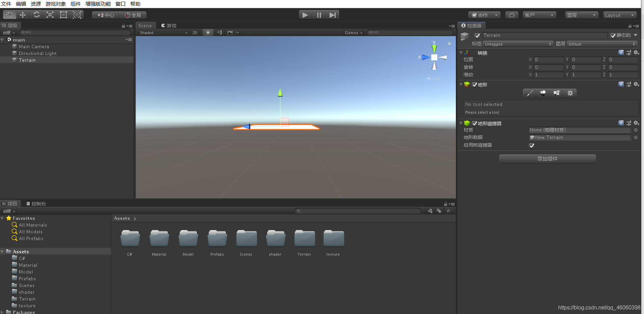Toggle 启用树碰撞器 checkbox
The width and height of the screenshot is (644, 314).
point(532,145)
